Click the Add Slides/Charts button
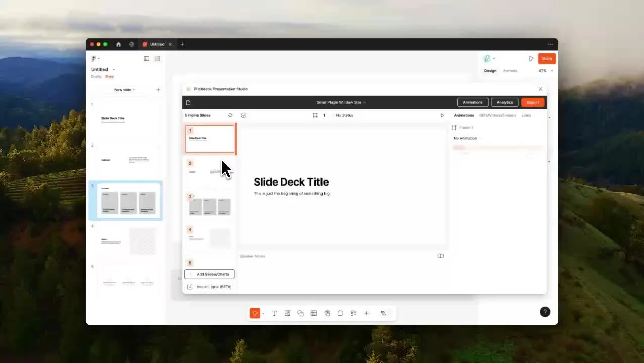Image resolution: width=644 pixels, height=363 pixels. click(x=209, y=274)
